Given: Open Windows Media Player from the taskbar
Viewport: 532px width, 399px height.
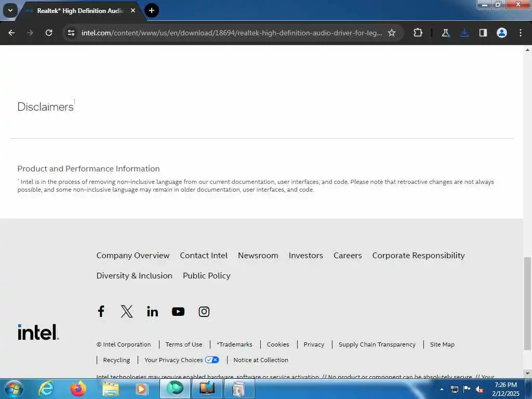Looking at the screenshot, I should 141,389.
